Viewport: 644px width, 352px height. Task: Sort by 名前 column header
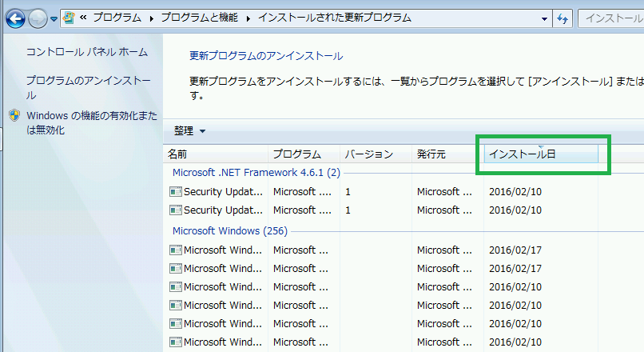[x=215, y=154]
